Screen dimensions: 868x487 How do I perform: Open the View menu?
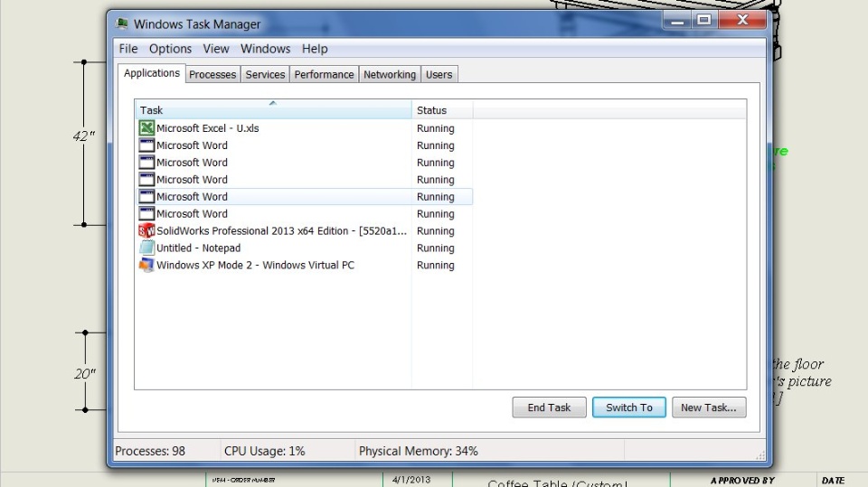(x=216, y=49)
